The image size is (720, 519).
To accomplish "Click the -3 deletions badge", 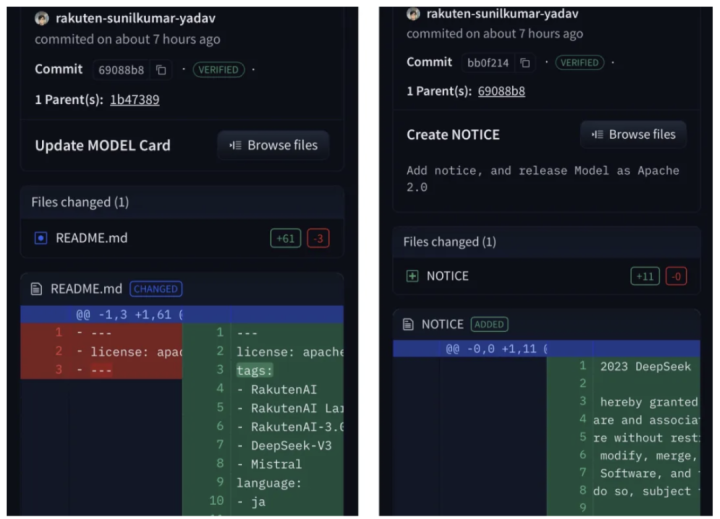I will tap(318, 238).
